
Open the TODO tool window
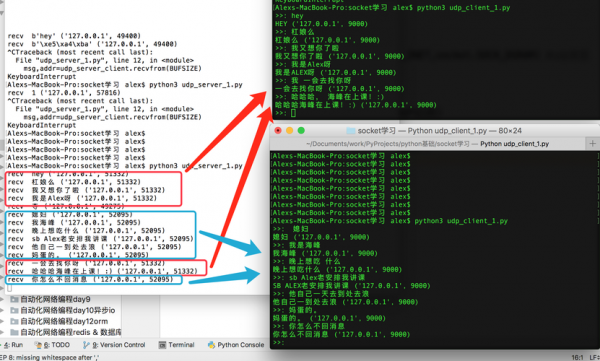click(x=52, y=345)
